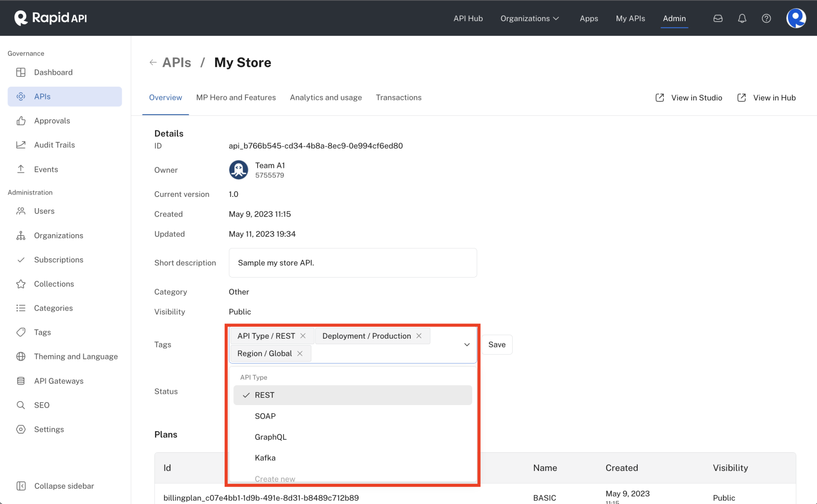This screenshot has height=504, width=817.
Task: Expand the Organizations dropdown in header
Action: (530, 18)
